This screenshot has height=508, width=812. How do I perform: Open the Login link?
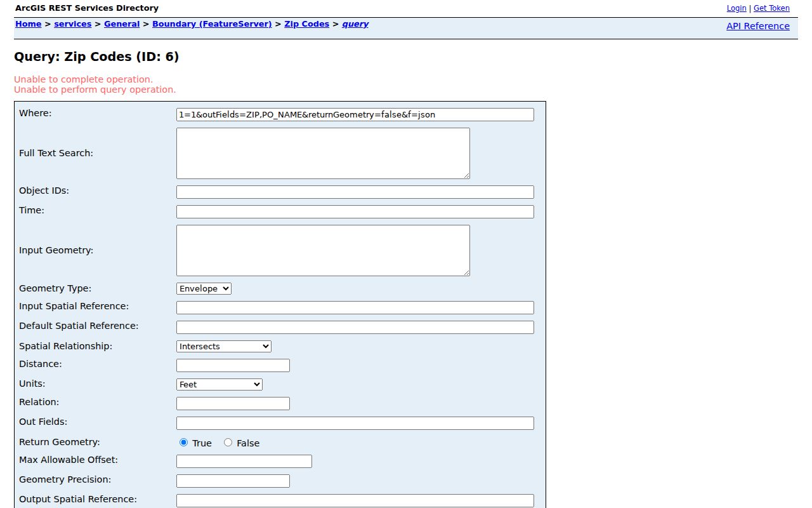click(737, 8)
